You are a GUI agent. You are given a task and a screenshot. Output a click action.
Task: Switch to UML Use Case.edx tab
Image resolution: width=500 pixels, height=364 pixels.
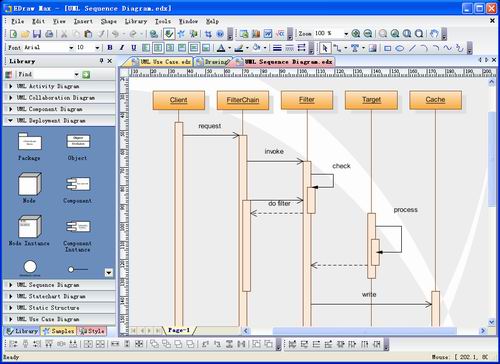(161, 62)
